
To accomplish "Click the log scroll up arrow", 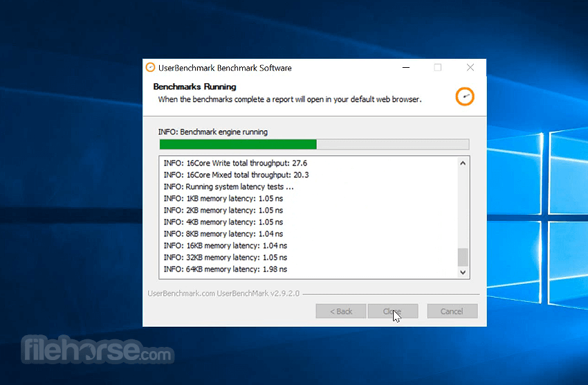I will click(463, 163).
